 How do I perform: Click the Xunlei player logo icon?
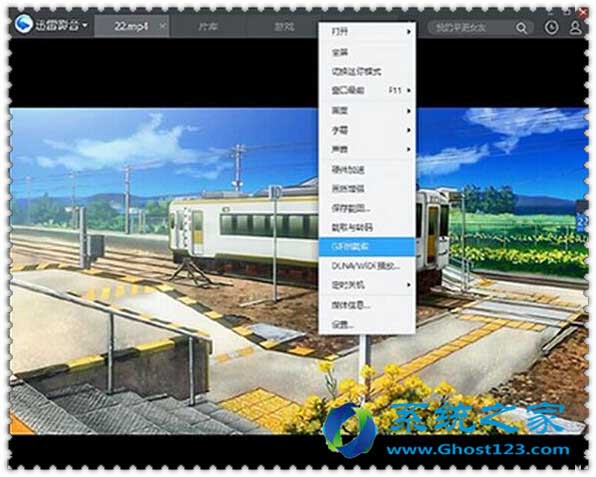(x=24, y=25)
